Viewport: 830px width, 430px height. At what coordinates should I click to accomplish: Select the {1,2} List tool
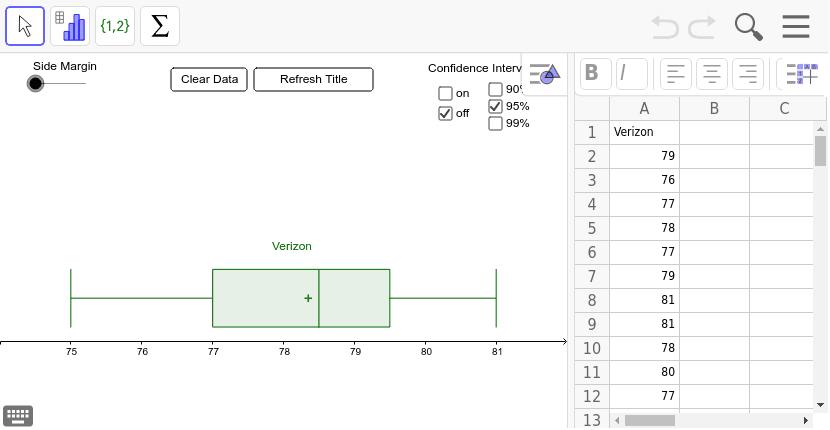[115, 26]
